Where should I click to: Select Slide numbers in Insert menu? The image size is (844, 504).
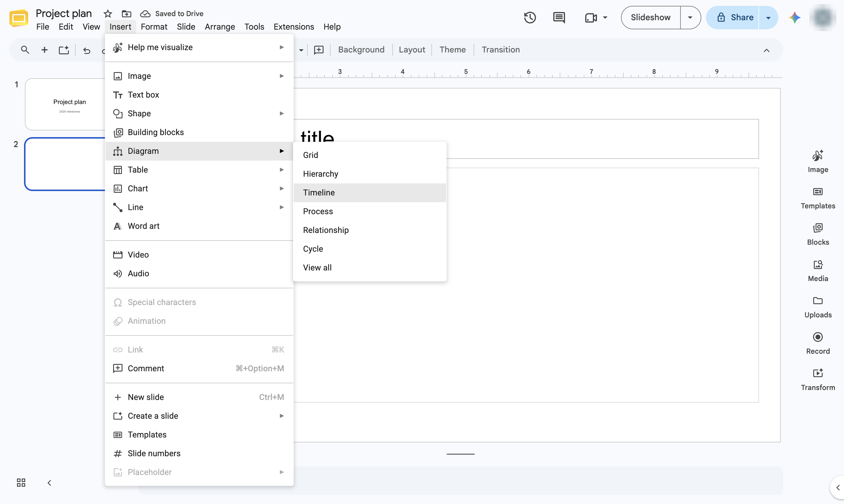199,453
